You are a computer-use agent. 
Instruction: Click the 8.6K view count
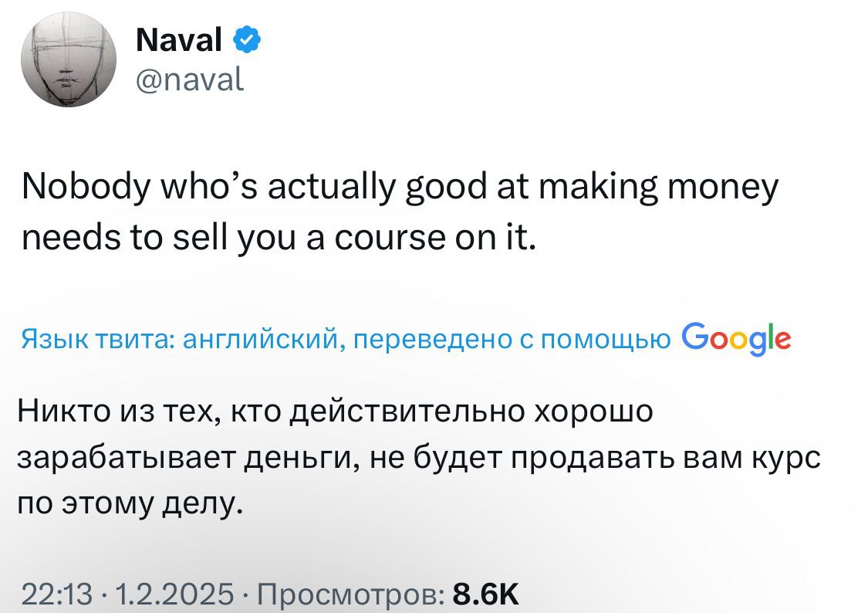(x=486, y=594)
